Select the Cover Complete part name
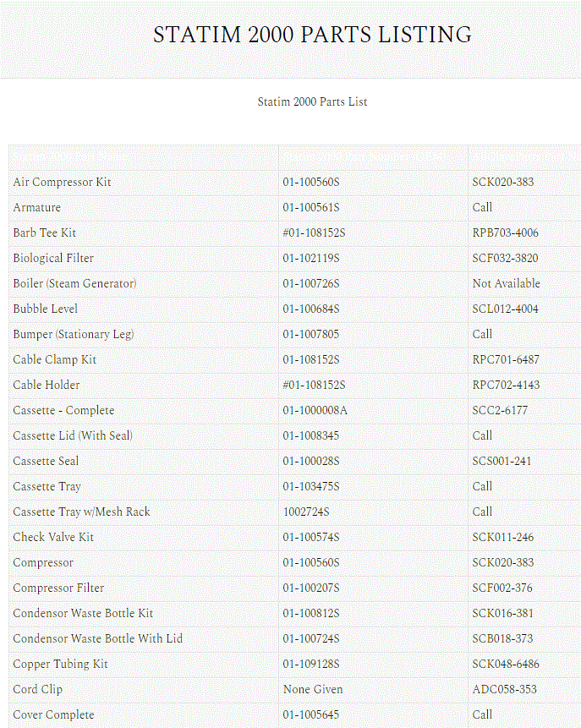 [53, 714]
